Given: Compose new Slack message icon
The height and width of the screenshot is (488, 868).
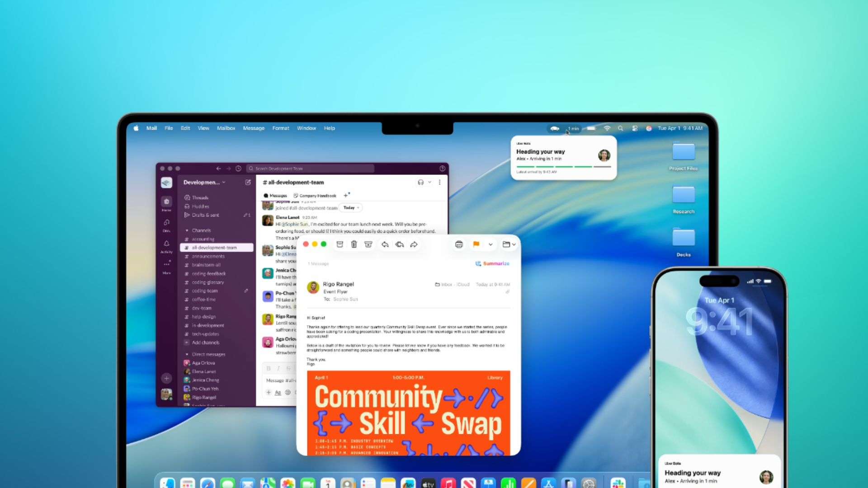Looking at the screenshot, I should click(x=248, y=183).
